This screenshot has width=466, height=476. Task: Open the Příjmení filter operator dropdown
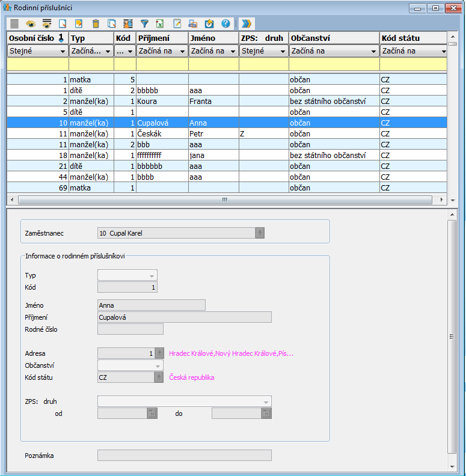pos(182,52)
